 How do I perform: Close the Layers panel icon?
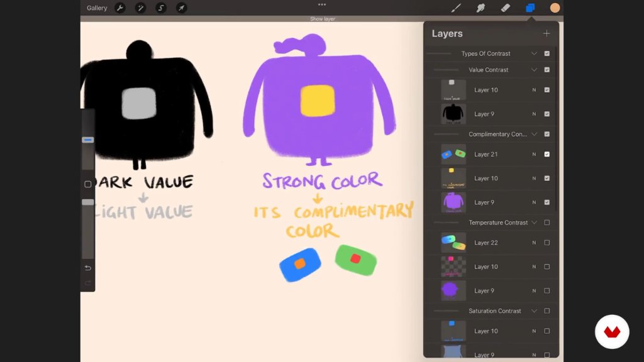[530, 8]
